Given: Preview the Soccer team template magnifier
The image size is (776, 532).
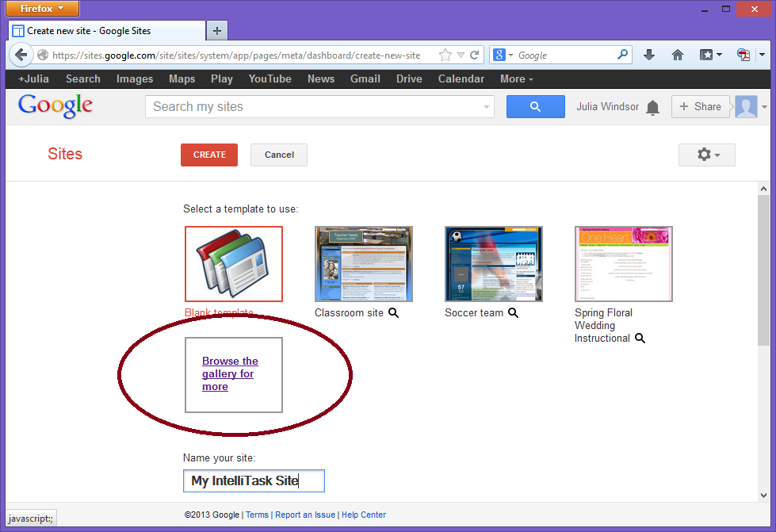Looking at the screenshot, I should (513, 312).
